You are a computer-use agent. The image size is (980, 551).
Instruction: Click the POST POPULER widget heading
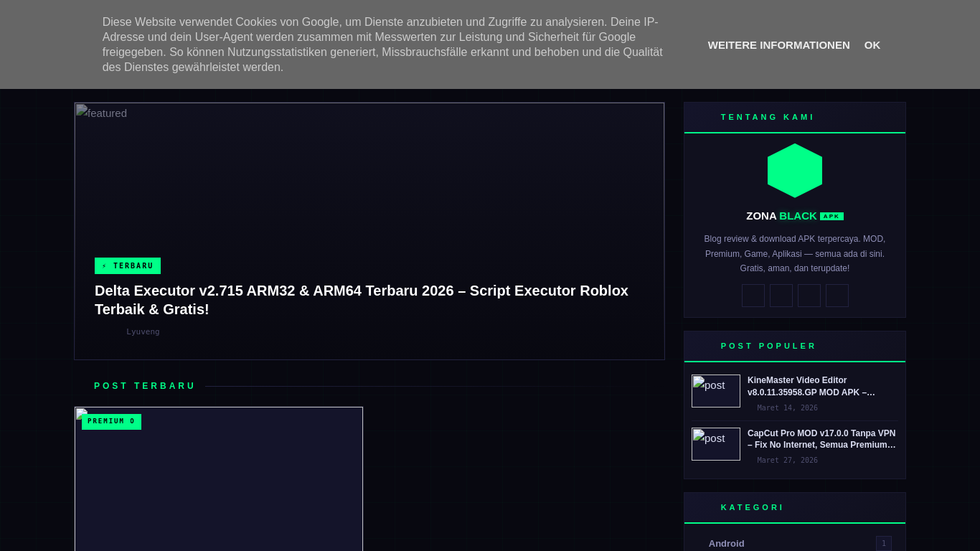click(x=768, y=346)
